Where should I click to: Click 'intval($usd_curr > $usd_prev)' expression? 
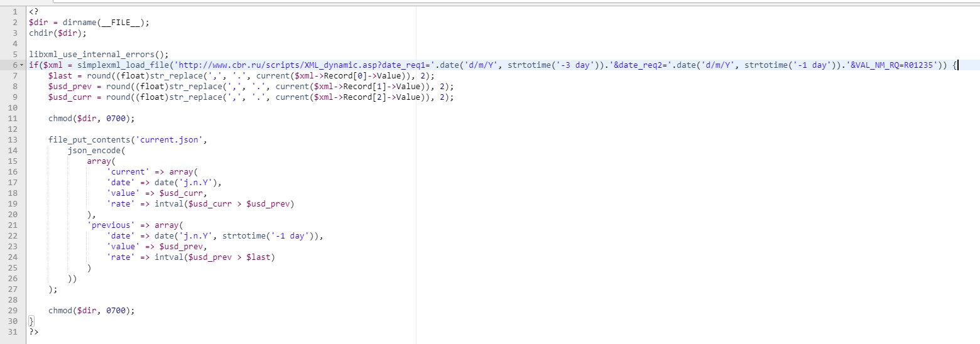pyautogui.click(x=225, y=203)
